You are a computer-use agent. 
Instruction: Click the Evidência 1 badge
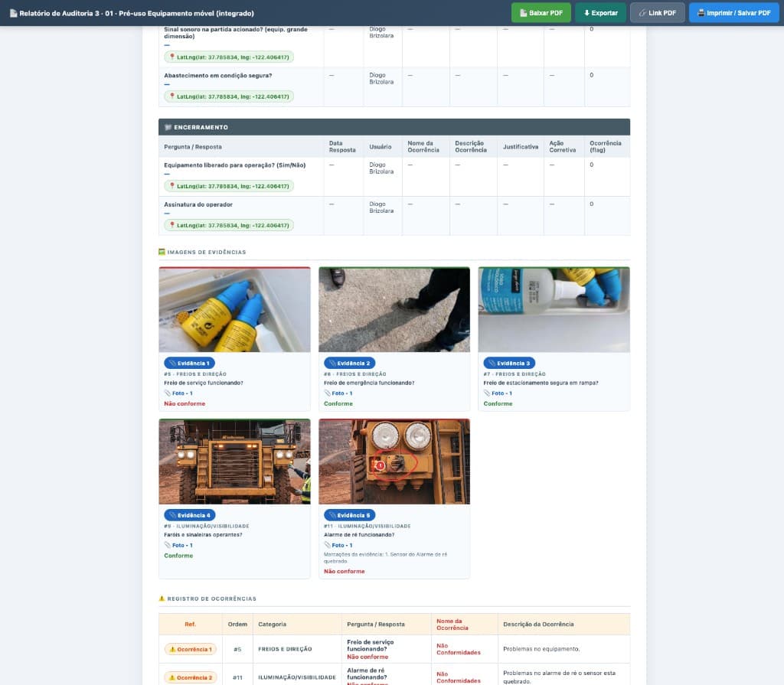coord(190,364)
